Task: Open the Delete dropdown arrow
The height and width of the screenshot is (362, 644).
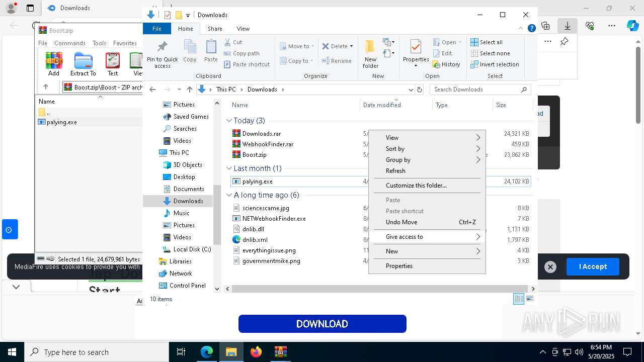Action: coord(351,46)
